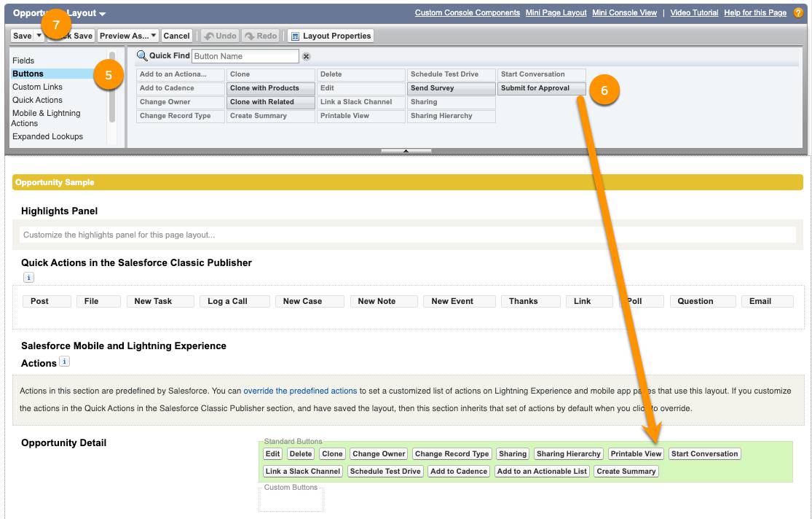Select Fields category in the palette sidebar
This screenshot has width=812, height=519.
pyautogui.click(x=24, y=61)
